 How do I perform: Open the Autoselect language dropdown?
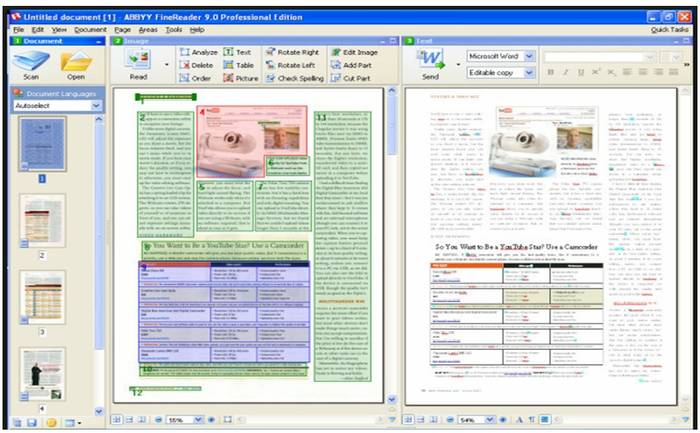[96, 106]
